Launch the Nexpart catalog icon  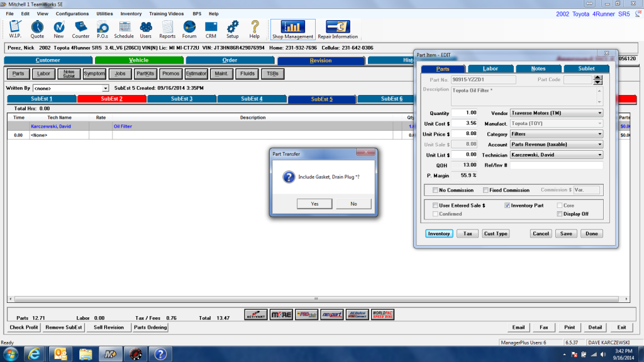pos(332,315)
